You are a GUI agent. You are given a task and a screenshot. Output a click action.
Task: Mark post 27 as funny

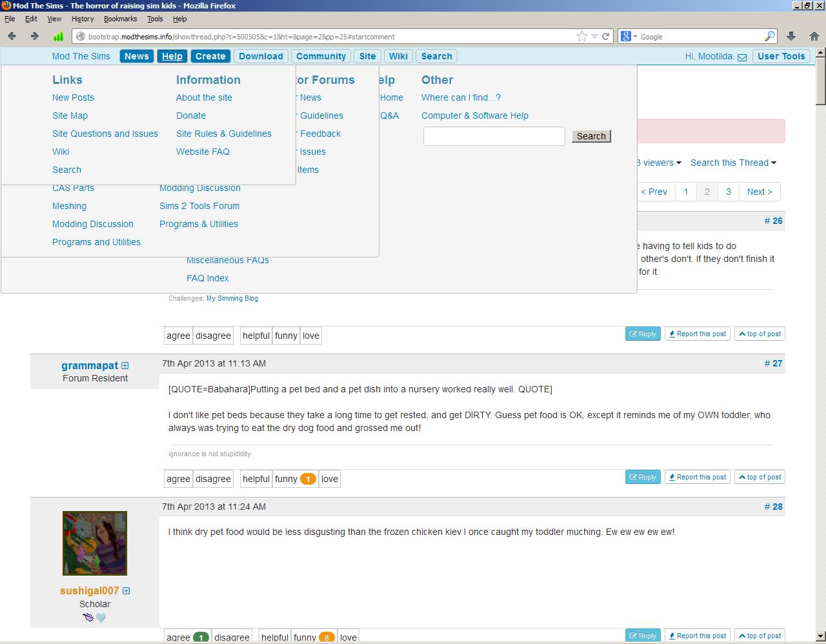coord(286,479)
